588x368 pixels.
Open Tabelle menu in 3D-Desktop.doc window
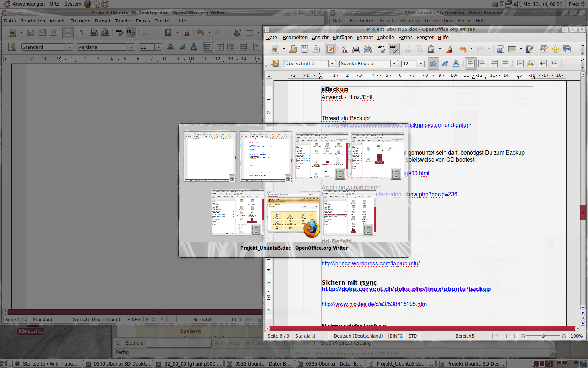coord(123,21)
